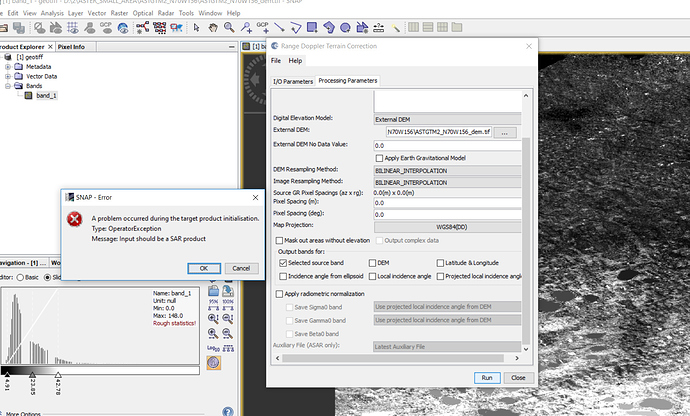Select the draw polyline tool

296,28
